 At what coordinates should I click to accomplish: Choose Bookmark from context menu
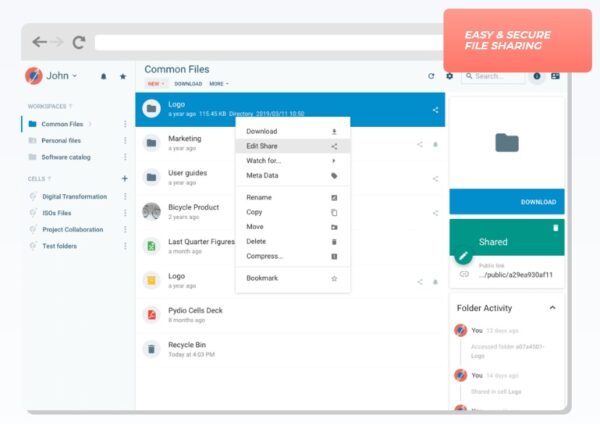pyautogui.click(x=293, y=278)
